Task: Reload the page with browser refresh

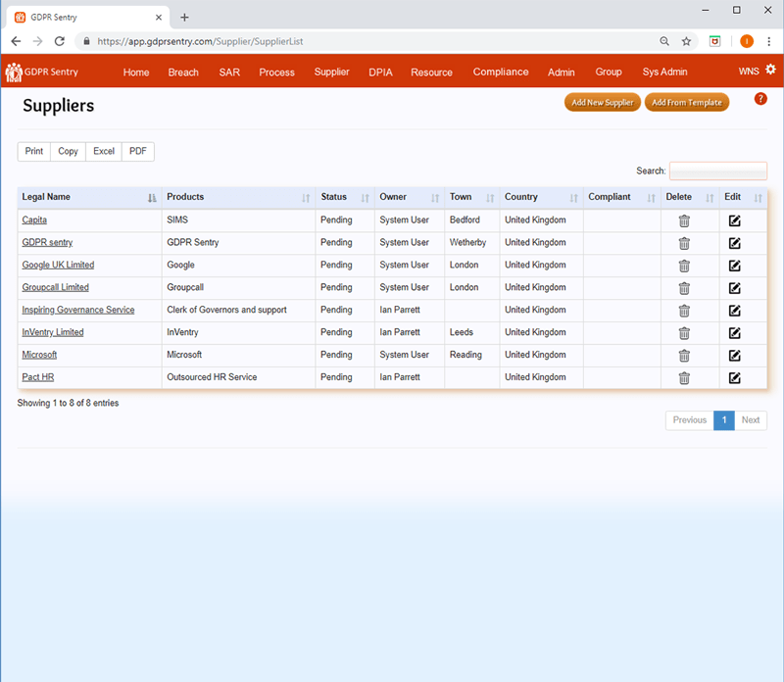Action: [60, 41]
